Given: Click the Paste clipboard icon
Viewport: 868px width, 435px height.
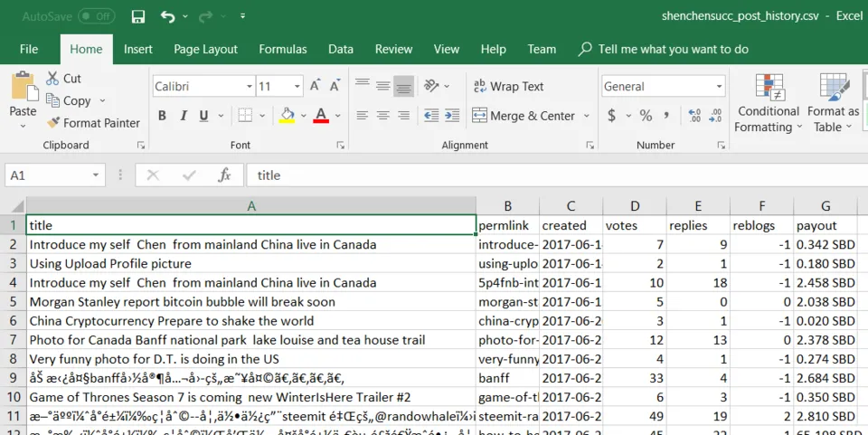Looking at the screenshot, I should tap(24, 86).
